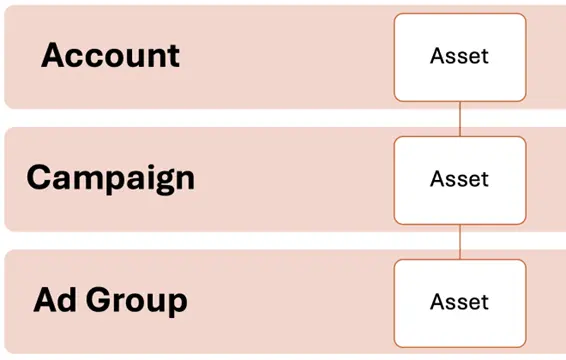Viewport: 566px width, 360px height.
Task: Click the Account heading text
Action: pos(110,55)
